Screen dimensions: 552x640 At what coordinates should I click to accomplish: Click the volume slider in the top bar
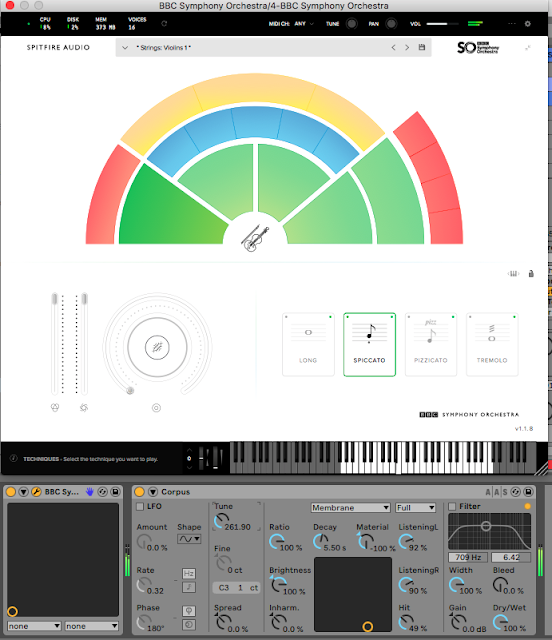(x=443, y=24)
